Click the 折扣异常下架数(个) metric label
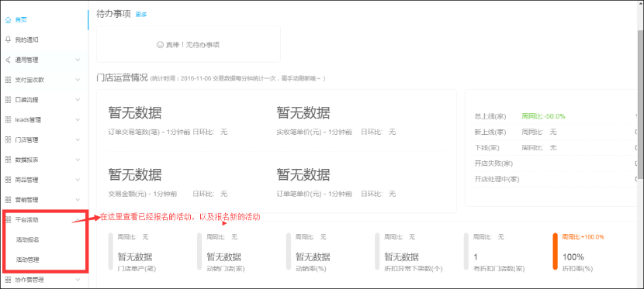Screen dimensions: 644x289 click(x=413, y=270)
